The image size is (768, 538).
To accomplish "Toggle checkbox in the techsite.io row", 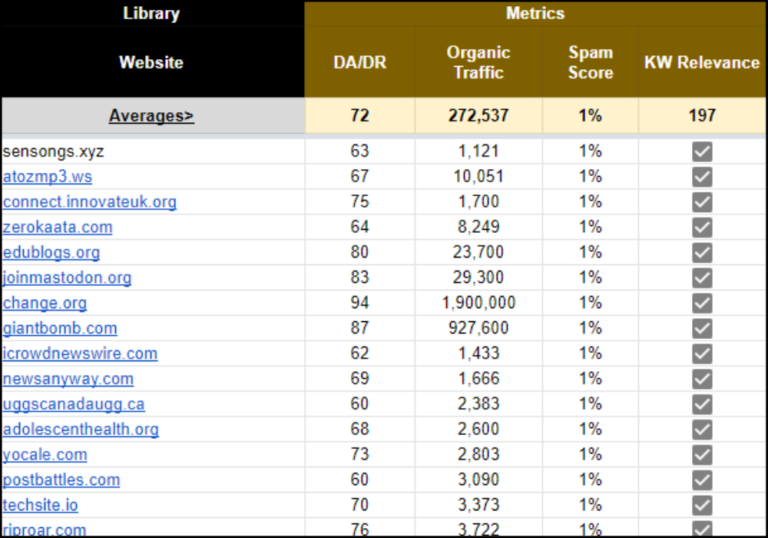I will pyautogui.click(x=702, y=505).
